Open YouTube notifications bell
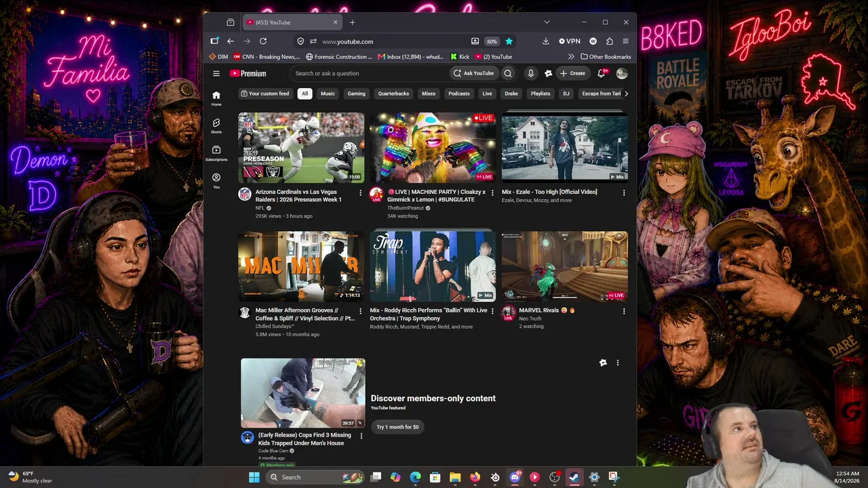The image size is (868, 488). tap(601, 73)
